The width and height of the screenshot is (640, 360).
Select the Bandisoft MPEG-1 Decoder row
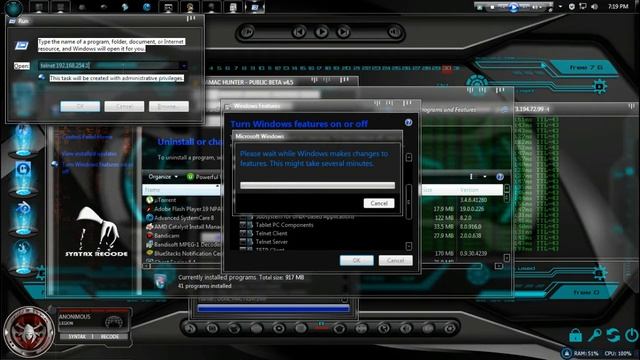tap(183, 244)
